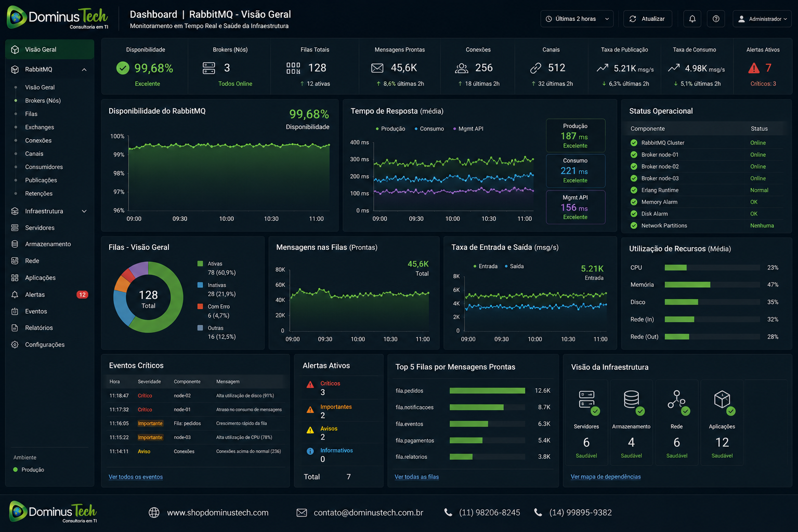Click contato@dominustech.com.br email link
The image size is (798, 532).
[x=368, y=513]
